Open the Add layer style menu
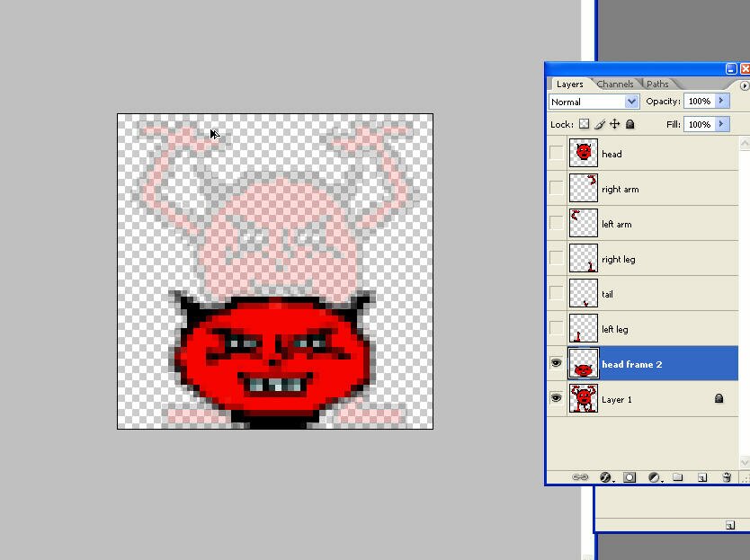The image size is (750, 560). (x=605, y=477)
